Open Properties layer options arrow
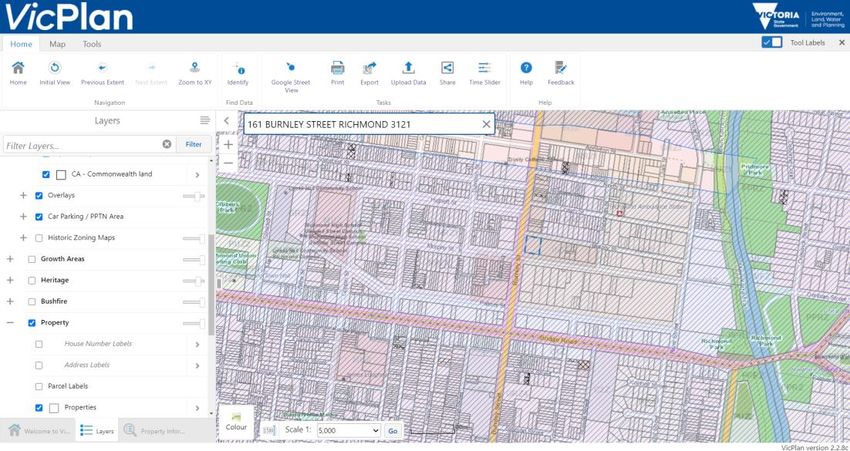850x451 pixels. [197, 408]
